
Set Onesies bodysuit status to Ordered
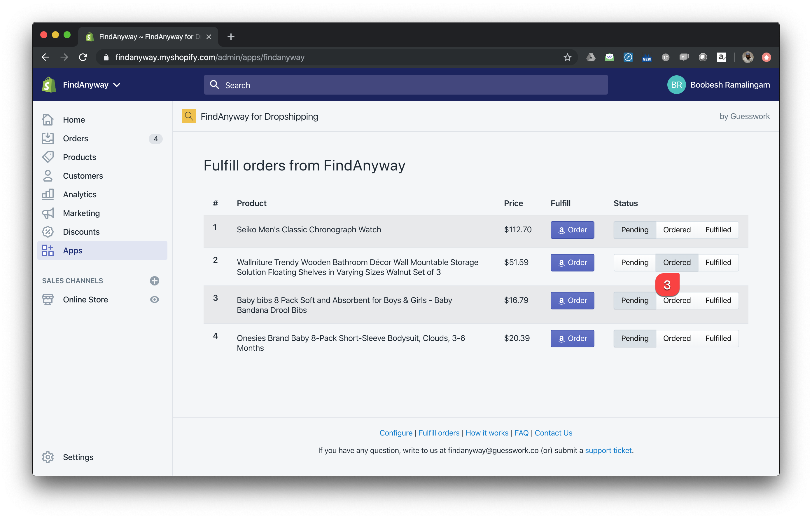tap(677, 338)
